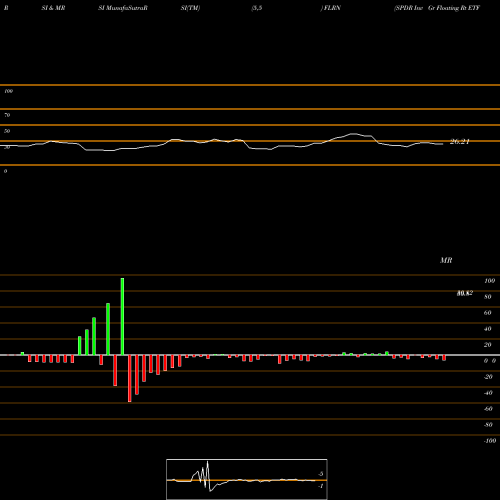Click the 5 label in mini chart
Viewport: 500px width, 500px height.
[321, 474]
